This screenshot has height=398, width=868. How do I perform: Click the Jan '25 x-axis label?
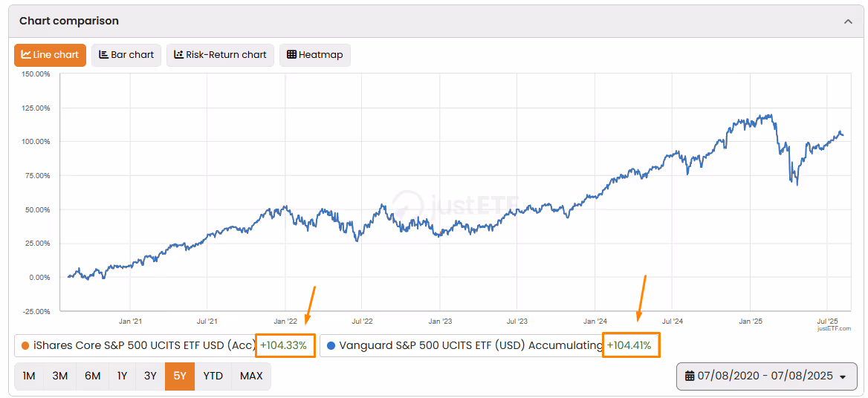pyautogui.click(x=751, y=321)
